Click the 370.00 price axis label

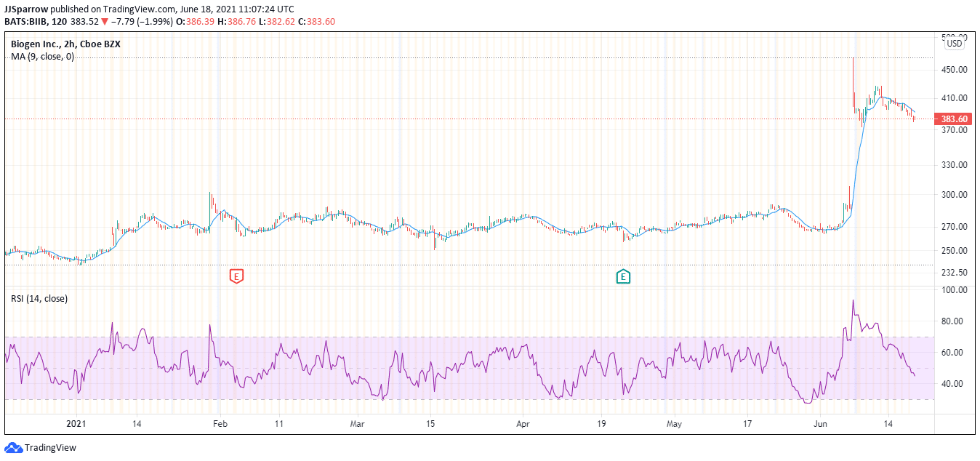[x=953, y=130]
